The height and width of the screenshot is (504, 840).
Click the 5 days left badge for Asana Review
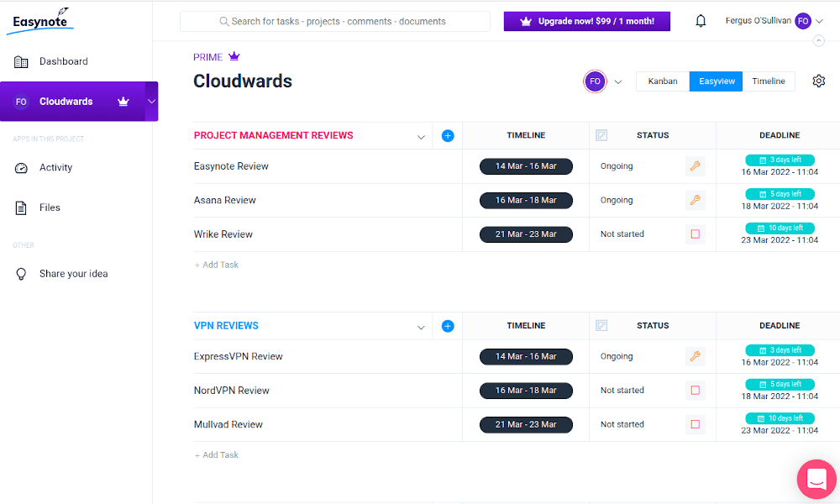point(780,194)
